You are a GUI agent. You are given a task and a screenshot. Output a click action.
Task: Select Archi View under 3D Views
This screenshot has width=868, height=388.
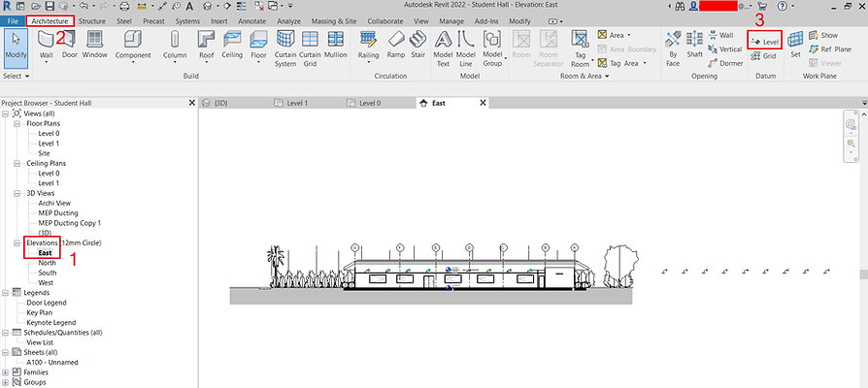54,204
